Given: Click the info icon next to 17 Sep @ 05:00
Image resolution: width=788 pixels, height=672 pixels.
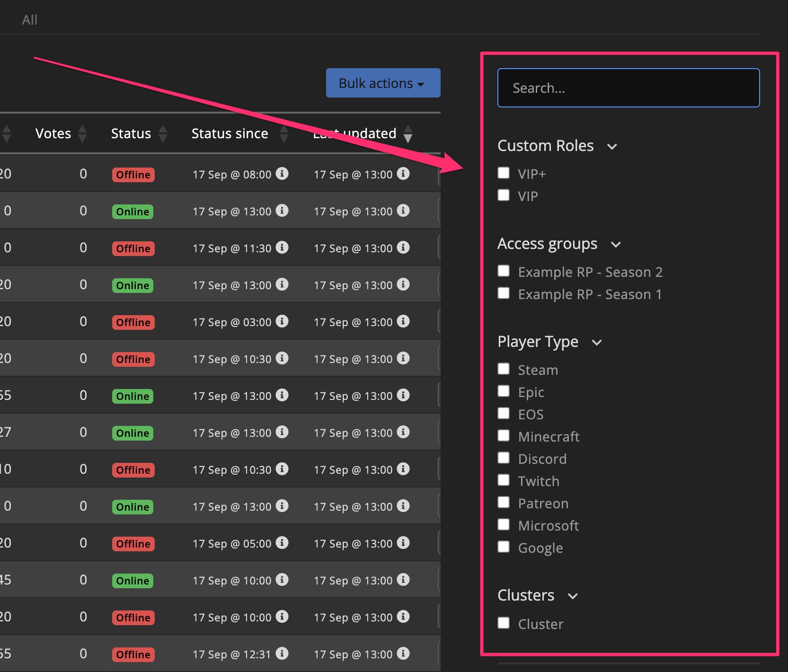Looking at the screenshot, I should tap(283, 543).
